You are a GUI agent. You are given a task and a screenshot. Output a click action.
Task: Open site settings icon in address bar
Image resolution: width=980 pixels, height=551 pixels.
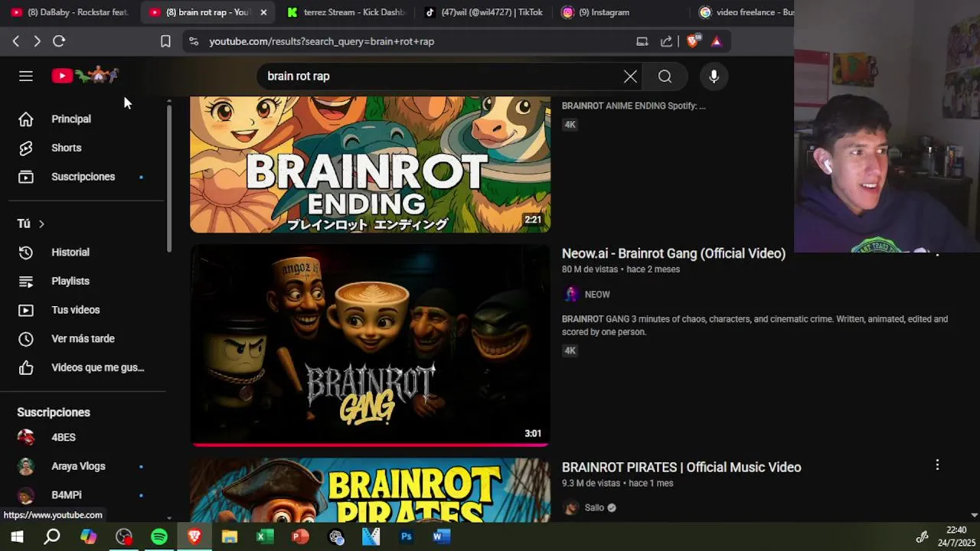pyautogui.click(x=194, y=41)
